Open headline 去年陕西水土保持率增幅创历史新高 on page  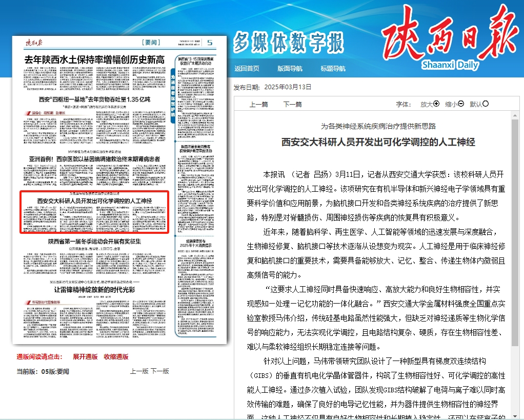tap(94, 60)
